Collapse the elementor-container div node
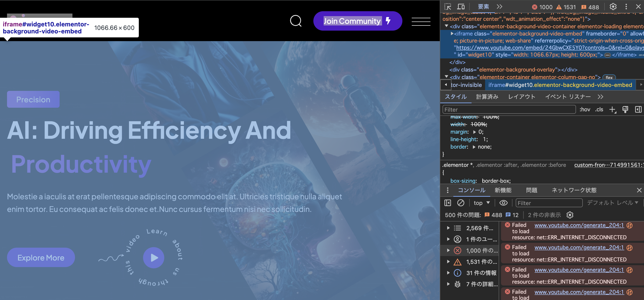This screenshot has width=644, height=300. click(446, 77)
